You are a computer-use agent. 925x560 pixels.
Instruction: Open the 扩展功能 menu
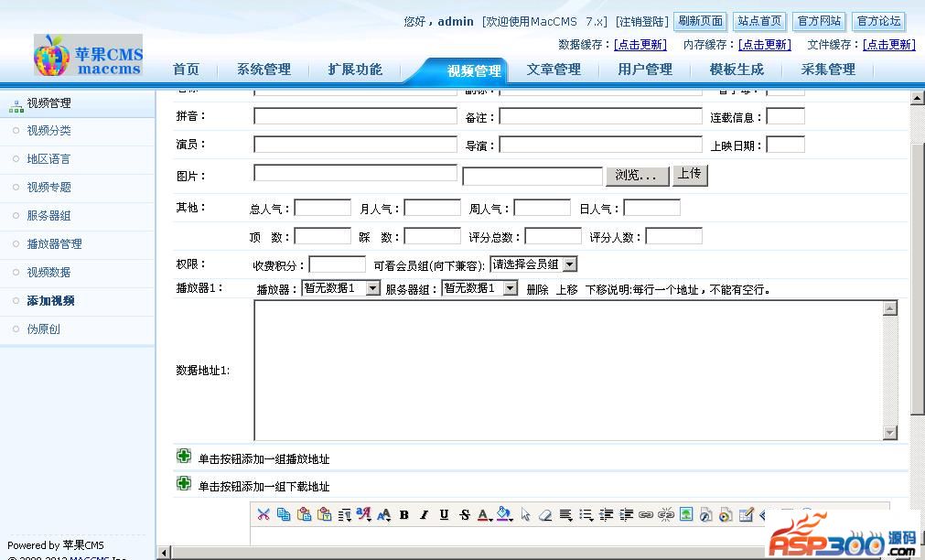[x=355, y=70]
